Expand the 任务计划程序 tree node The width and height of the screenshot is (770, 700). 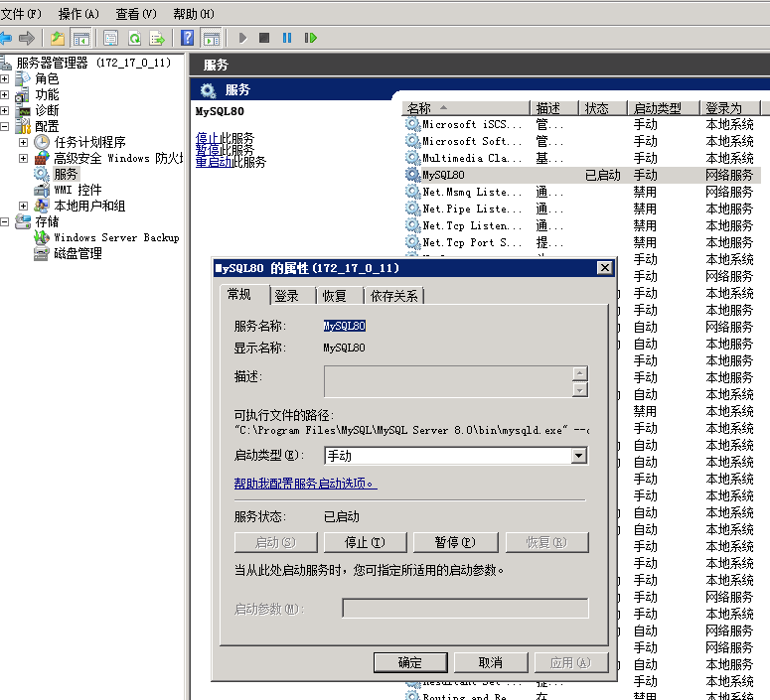23,142
